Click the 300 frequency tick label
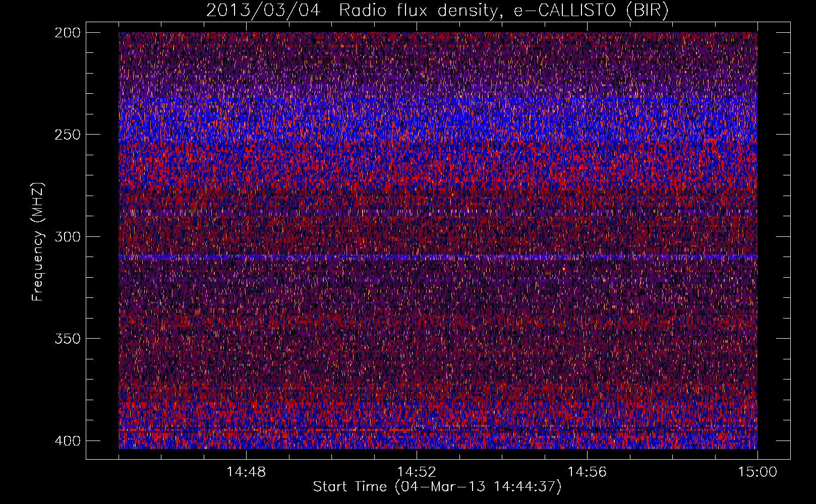Screen dimensions: 816x504 point(67,237)
